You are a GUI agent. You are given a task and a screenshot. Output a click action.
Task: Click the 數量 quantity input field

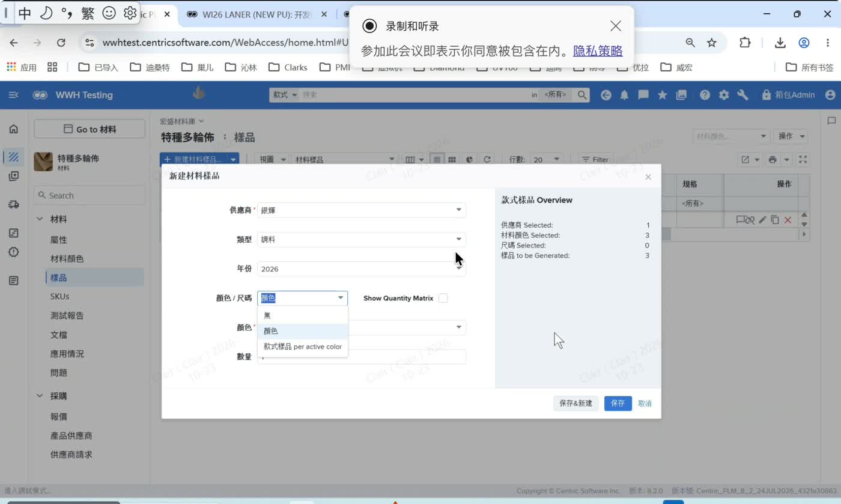tap(362, 357)
